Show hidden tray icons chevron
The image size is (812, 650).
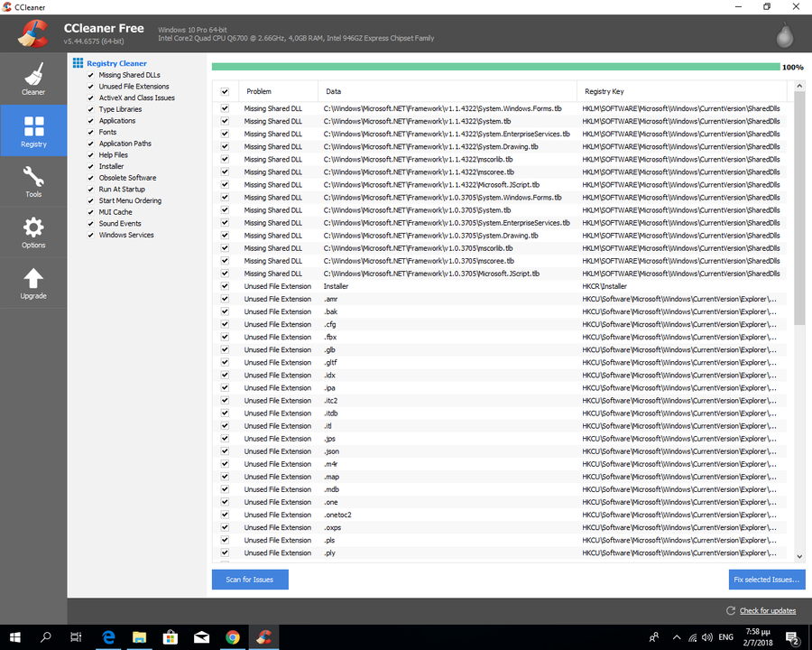point(677,637)
